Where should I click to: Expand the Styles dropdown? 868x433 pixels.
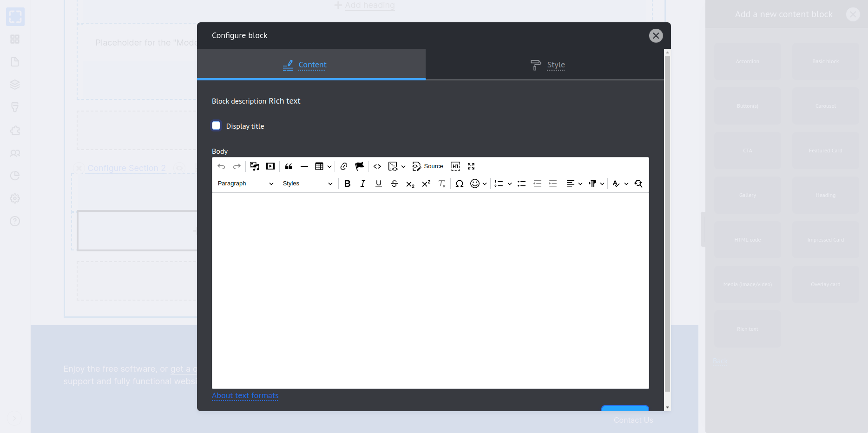(x=307, y=184)
